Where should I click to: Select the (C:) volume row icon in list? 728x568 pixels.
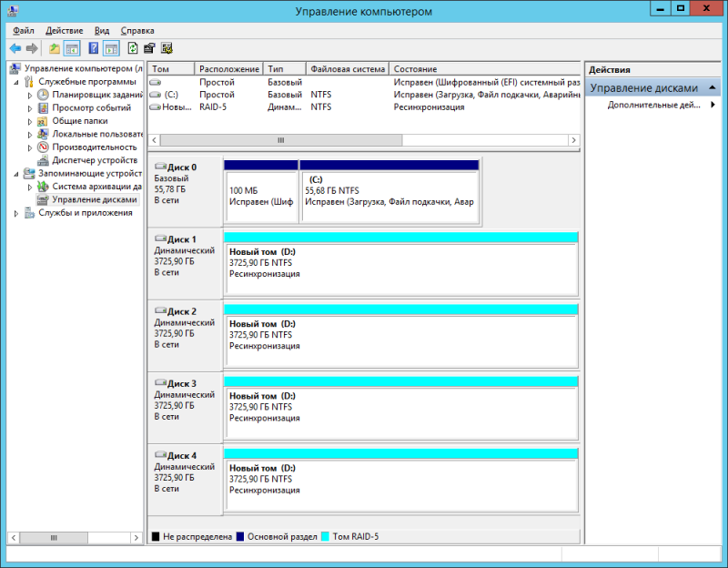[155, 95]
